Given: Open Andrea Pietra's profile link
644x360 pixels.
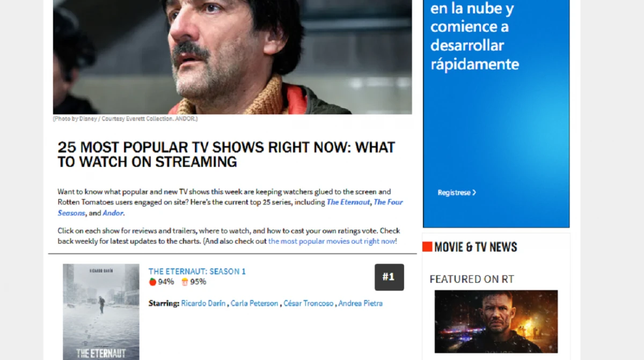Looking at the screenshot, I should (360, 303).
